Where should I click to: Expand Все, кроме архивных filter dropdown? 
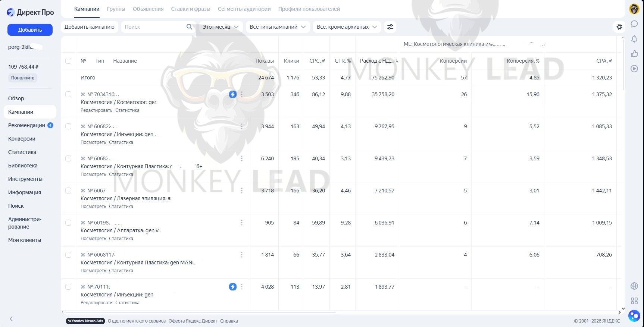click(347, 27)
